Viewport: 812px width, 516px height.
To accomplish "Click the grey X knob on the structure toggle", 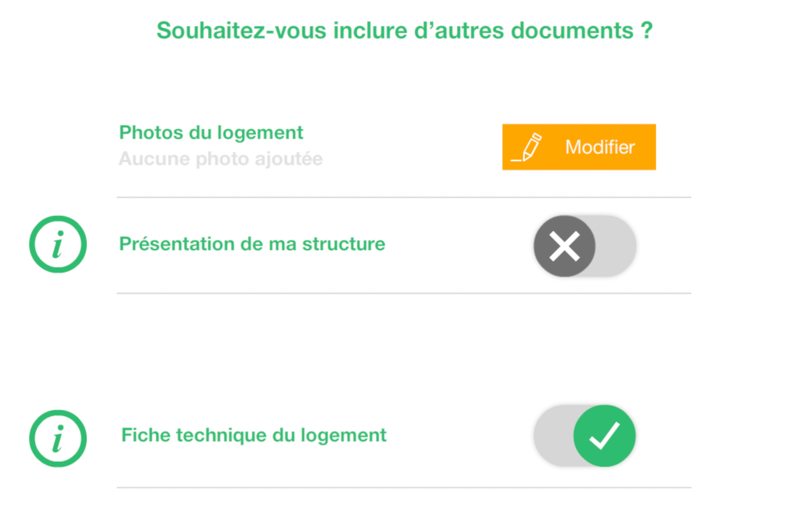I will point(564,246).
